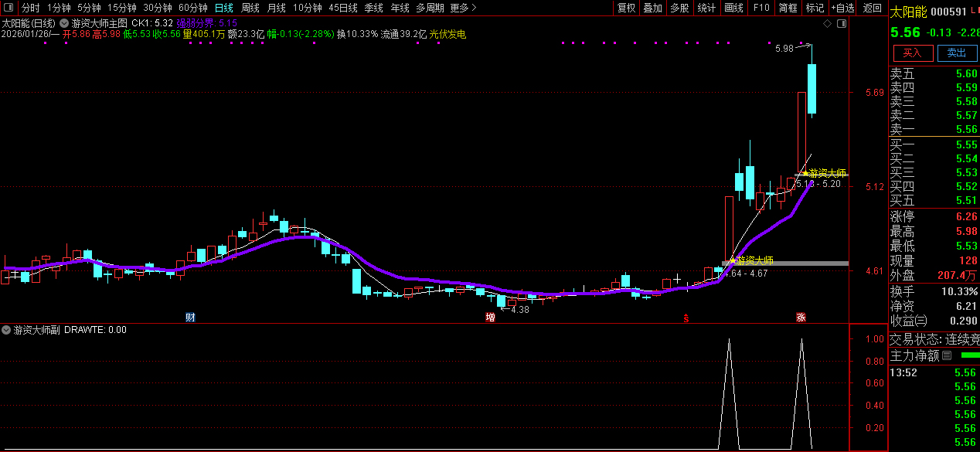
Task: Open the 主力净额 list icon
Action: point(947,355)
